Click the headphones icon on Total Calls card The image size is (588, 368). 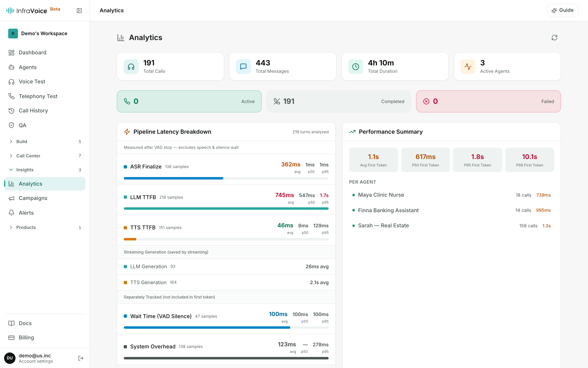[131, 66]
